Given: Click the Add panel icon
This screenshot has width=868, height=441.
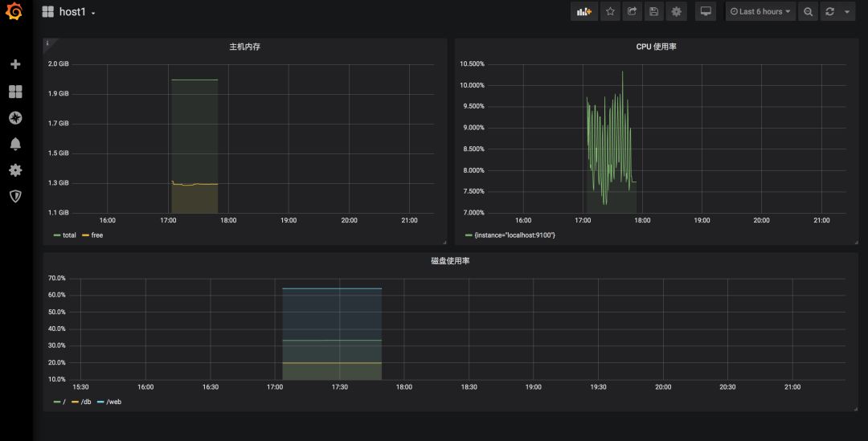Looking at the screenshot, I should click(584, 12).
